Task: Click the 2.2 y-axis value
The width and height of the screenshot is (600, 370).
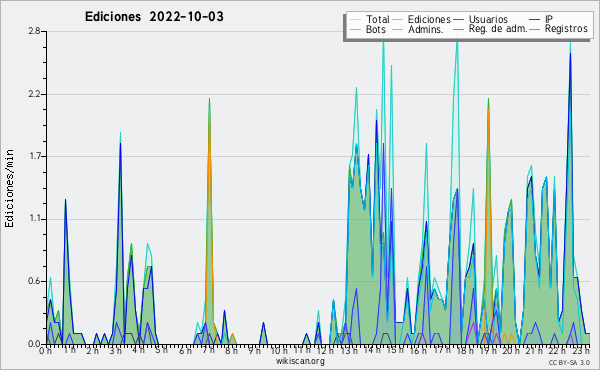Action: 34,94
